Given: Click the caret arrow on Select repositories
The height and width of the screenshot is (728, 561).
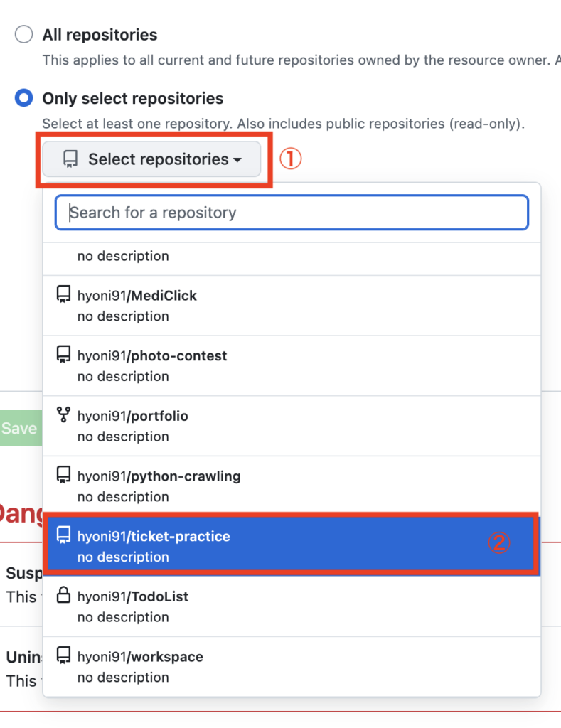Looking at the screenshot, I should pos(237,160).
